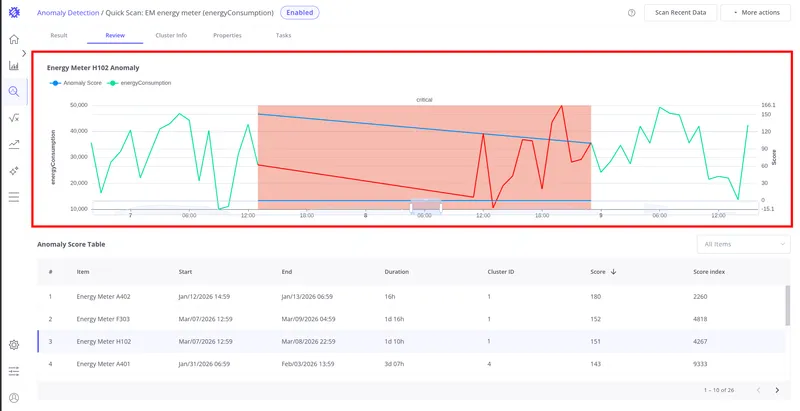Open the sliders configuration icon
The image size is (800, 411).
[x=14, y=371]
